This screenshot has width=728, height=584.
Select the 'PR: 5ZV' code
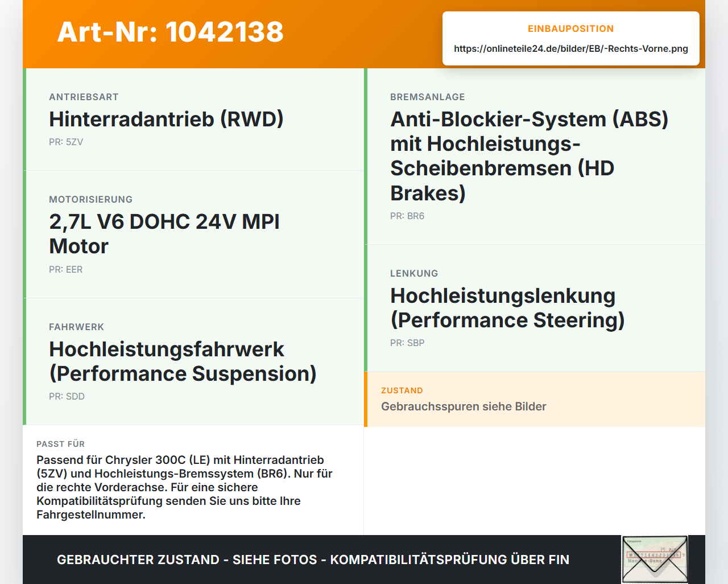[x=66, y=142]
